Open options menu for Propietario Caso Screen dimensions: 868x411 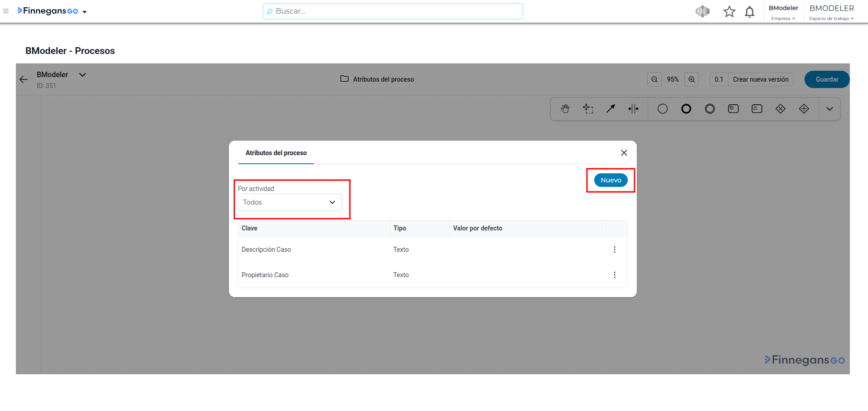[x=615, y=275]
